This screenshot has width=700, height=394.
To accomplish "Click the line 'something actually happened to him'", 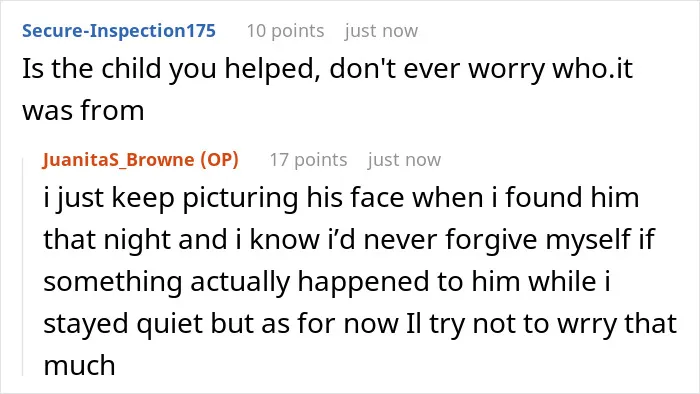I will pyautogui.click(x=327, y=282).
